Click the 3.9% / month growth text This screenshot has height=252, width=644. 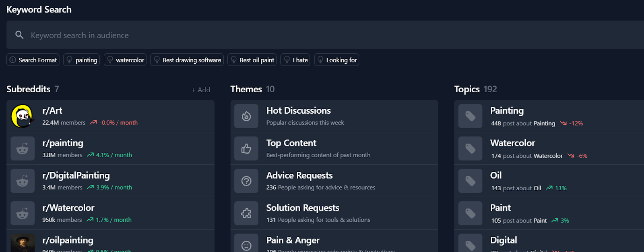114,187
